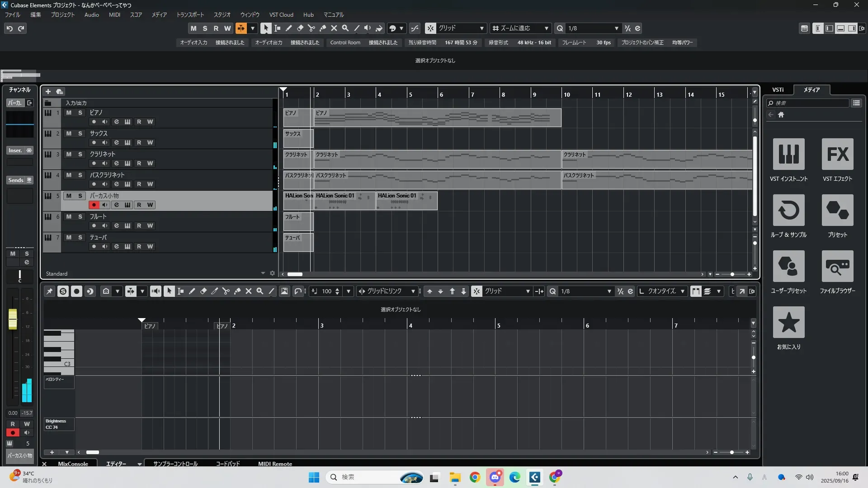Solo the サックス track
Viewport: 868px width, 488px height.
[x=80, y=133]
